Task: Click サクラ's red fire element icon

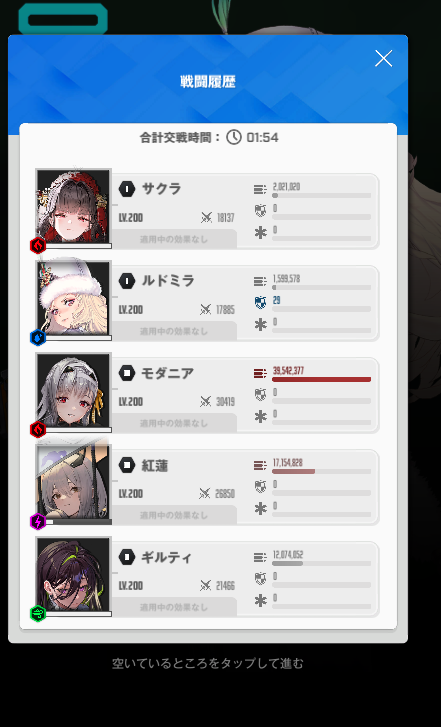Action: 38,246
